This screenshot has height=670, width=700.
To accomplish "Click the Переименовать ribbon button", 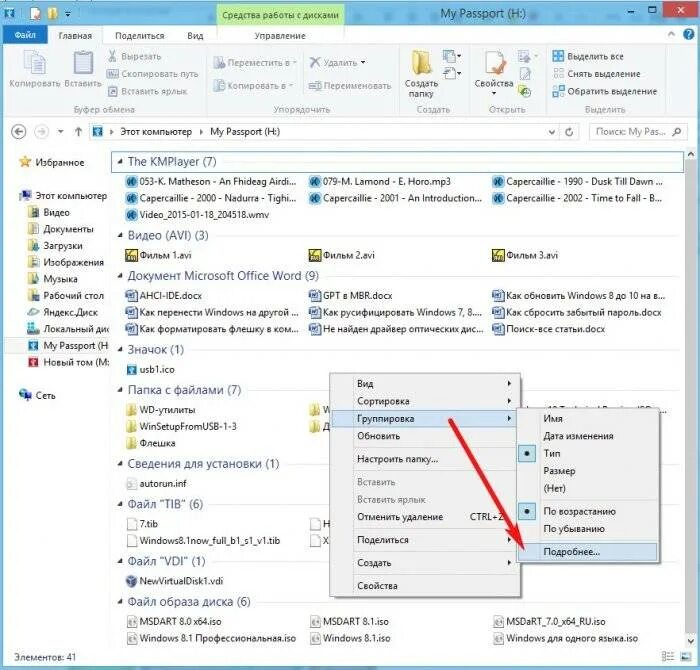I will coord(350,86).
